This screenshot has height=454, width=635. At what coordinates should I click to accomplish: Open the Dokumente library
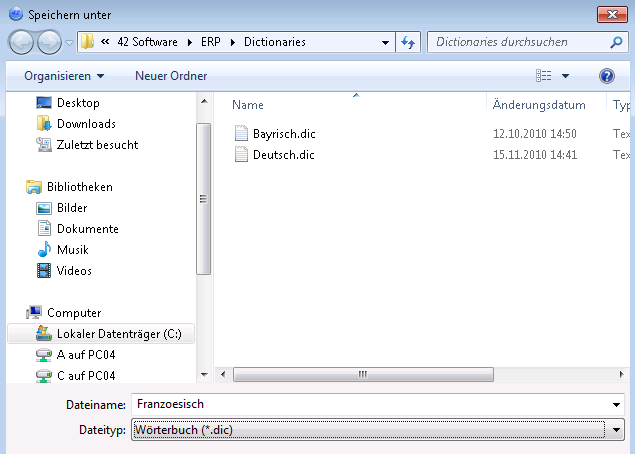click(x=87, y=229)
